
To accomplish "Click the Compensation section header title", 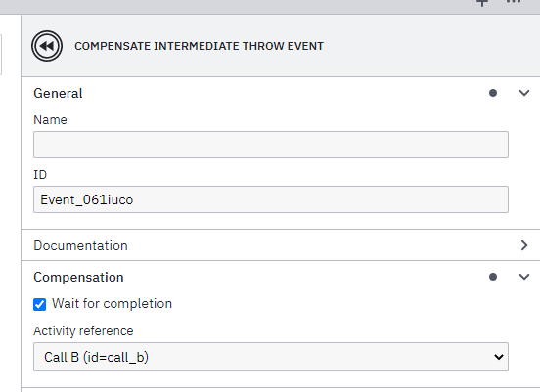I will point(78,277).
